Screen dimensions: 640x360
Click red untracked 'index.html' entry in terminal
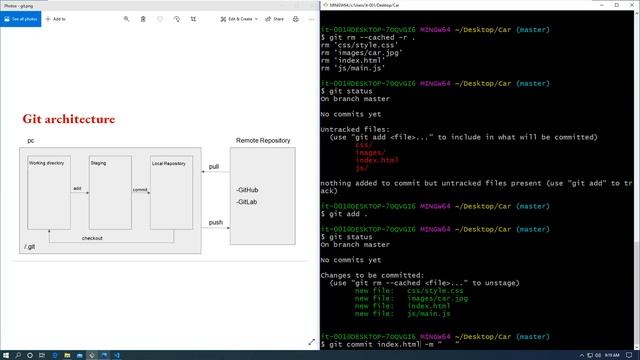tap(377, 160)
